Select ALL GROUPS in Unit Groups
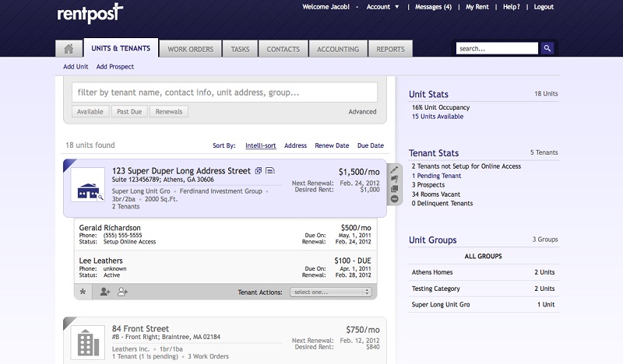 (x=483, y=257)
